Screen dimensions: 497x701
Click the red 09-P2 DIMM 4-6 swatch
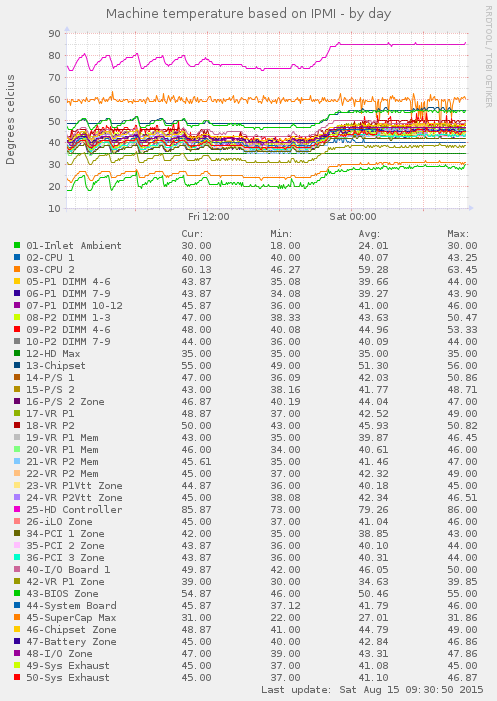[x=17, y=329]
